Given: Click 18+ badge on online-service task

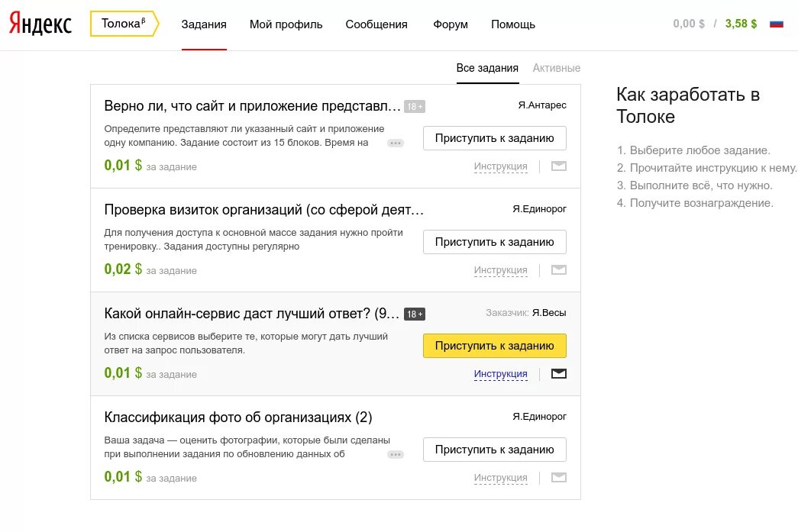Looking at the screenshot, I should point(414,314).
